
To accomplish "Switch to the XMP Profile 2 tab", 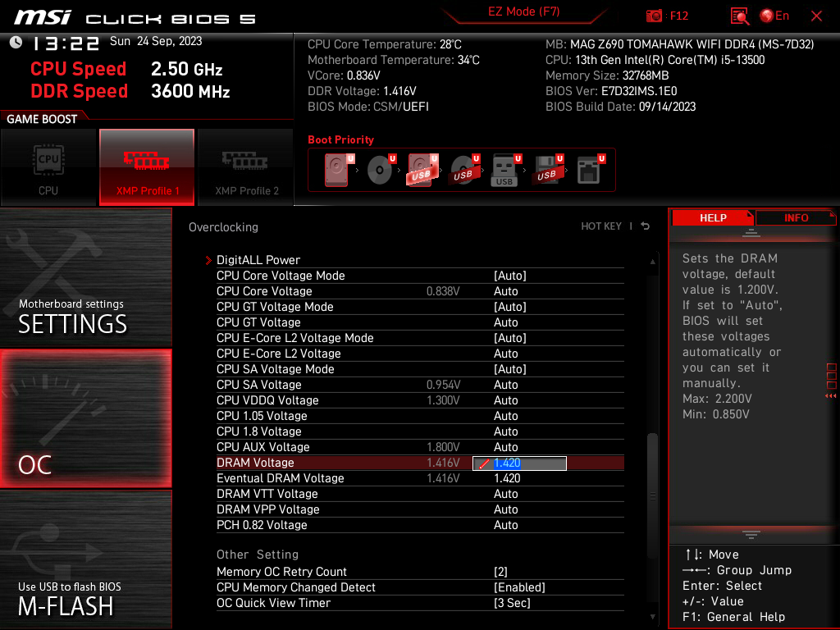I will pyautogui.click(x=245, y=167).
